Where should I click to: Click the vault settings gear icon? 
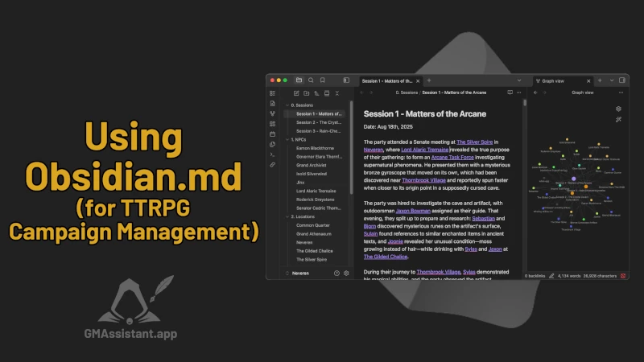pos(346,274)
